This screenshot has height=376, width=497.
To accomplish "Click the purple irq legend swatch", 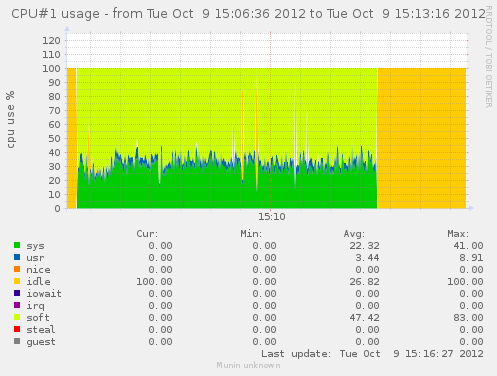I will 17,305.
